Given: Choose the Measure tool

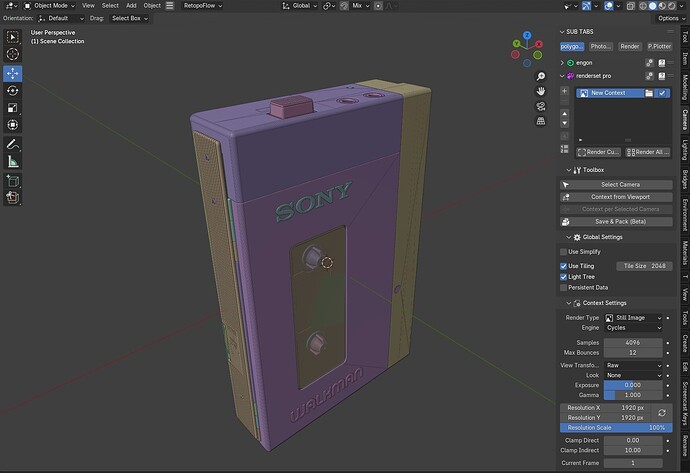Looking at the screenshot, I should point(12,161).
